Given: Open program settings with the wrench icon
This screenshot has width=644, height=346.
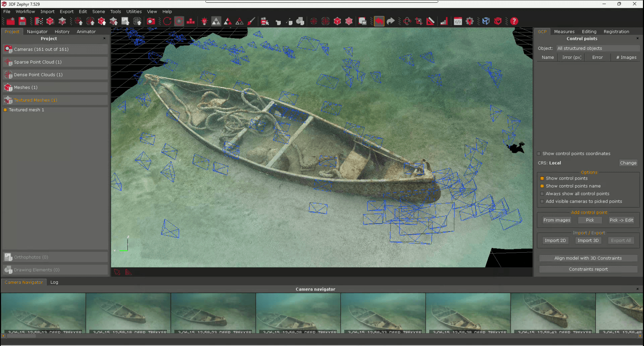Looking at the screenshot, I should (x=470, y=21).
